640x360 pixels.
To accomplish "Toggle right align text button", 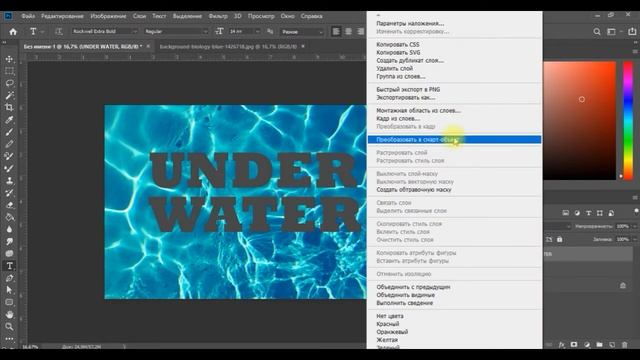I will click(x=360, y=31).
